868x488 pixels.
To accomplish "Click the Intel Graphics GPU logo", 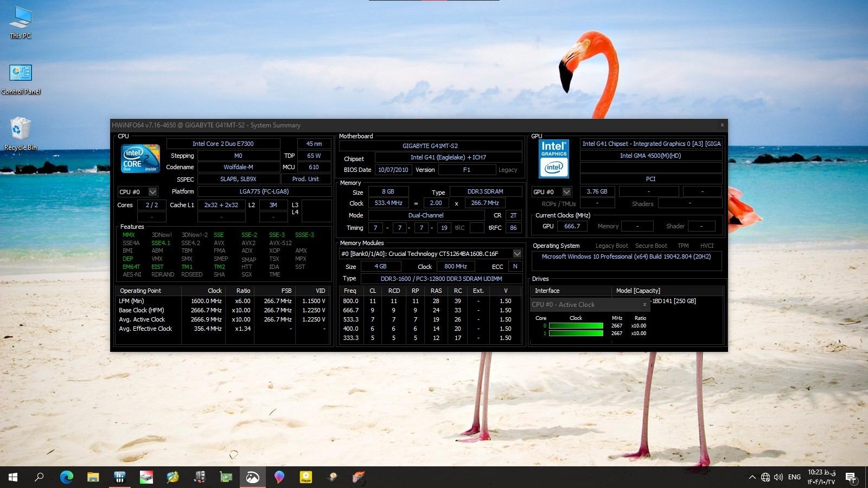I will pyautogui.click(x=553, y=159).
